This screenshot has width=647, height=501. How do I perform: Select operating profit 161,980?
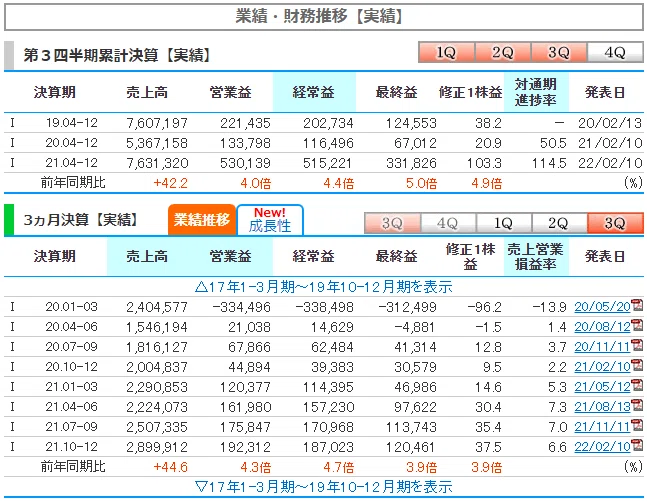245,407
